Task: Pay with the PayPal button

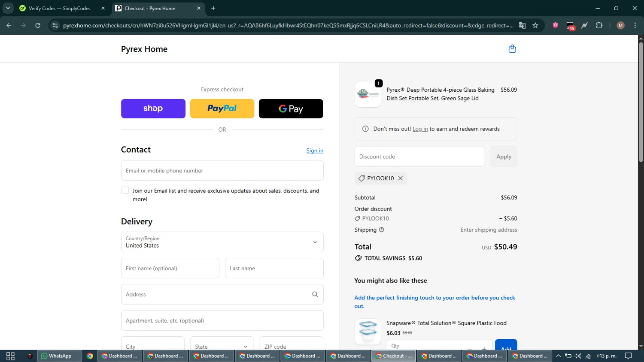Action: 222,109
